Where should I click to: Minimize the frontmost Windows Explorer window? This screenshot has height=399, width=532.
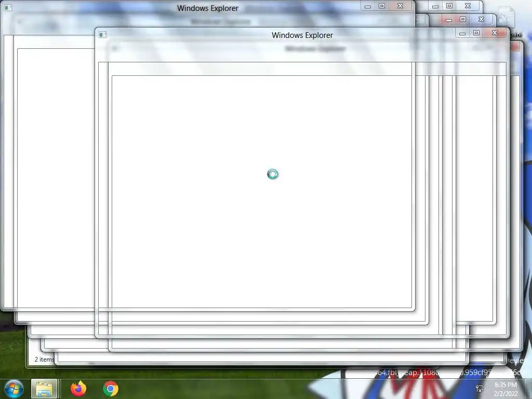coord(462,33)
